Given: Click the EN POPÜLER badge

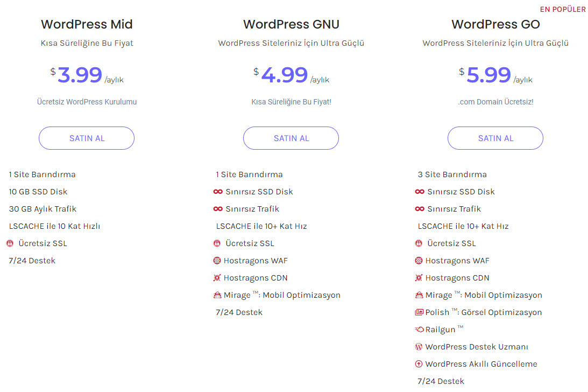Looking at the screenshot, I should coord(563,10).
